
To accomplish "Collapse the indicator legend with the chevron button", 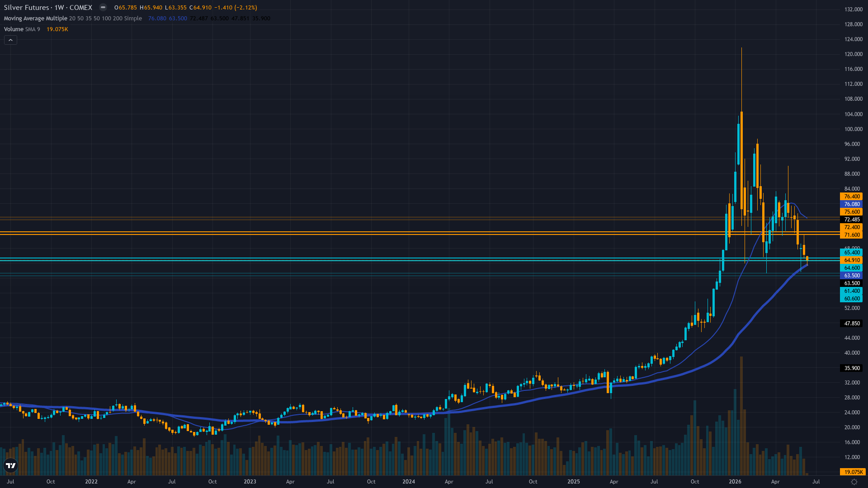I will 10,40.
